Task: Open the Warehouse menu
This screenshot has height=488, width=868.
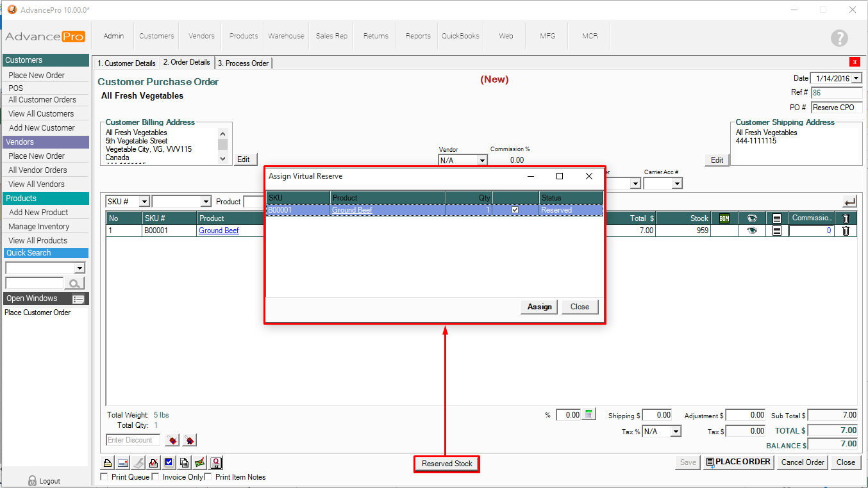Action: pyautogui.click(x=286, y=36)
